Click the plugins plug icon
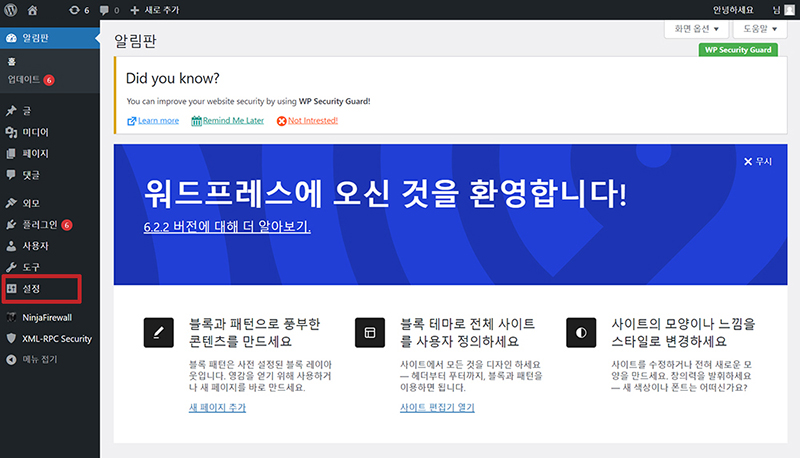 (11, 224)
